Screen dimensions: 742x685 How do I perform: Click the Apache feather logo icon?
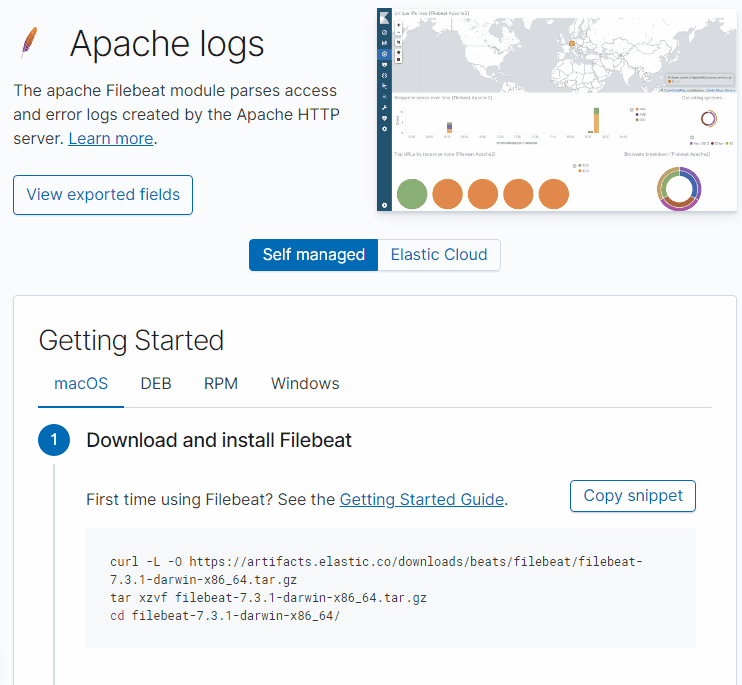tap(29, 43)
